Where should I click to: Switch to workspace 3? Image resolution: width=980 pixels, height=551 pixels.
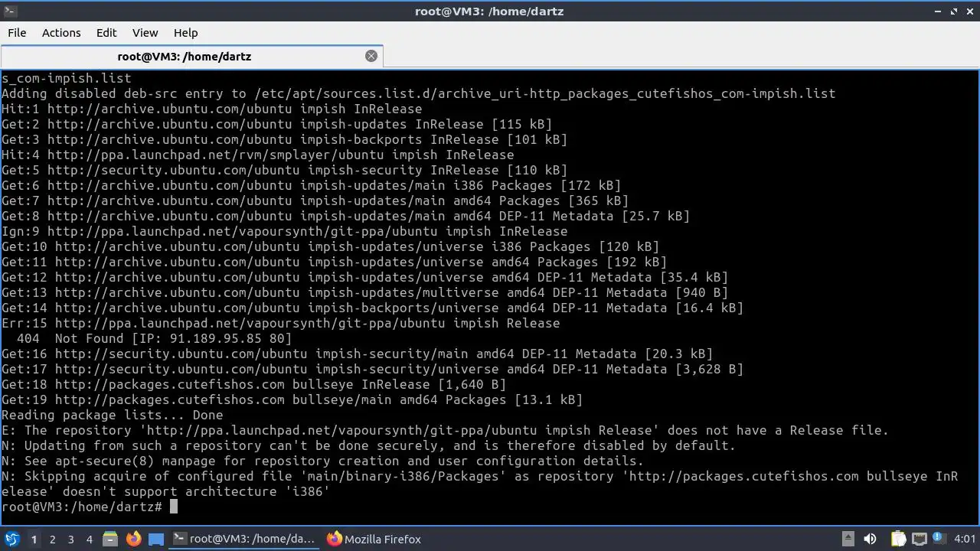(70, 540)
